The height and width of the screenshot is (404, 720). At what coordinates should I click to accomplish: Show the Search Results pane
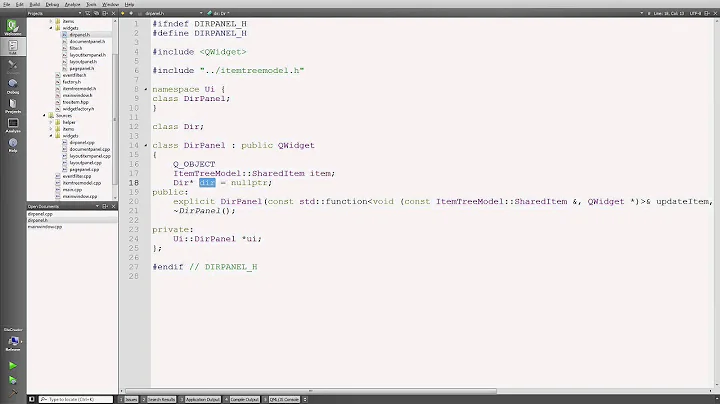pyautogui.click(x=159, y=399)
